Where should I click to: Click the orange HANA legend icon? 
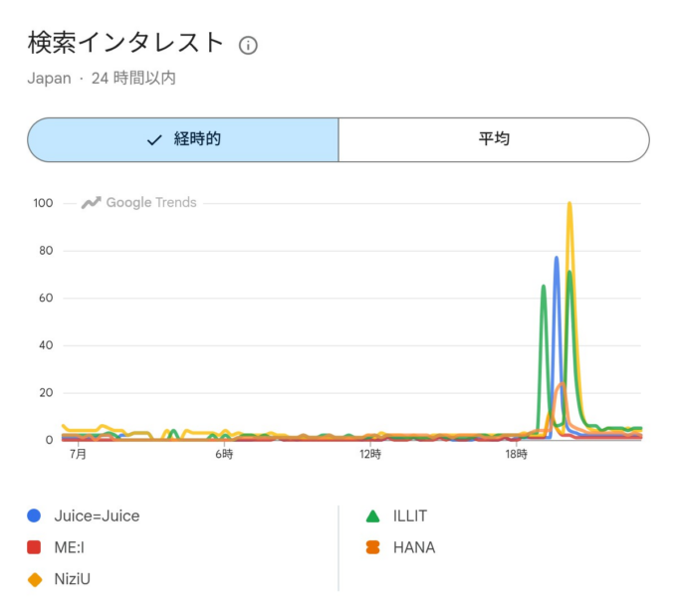[372, 547]
